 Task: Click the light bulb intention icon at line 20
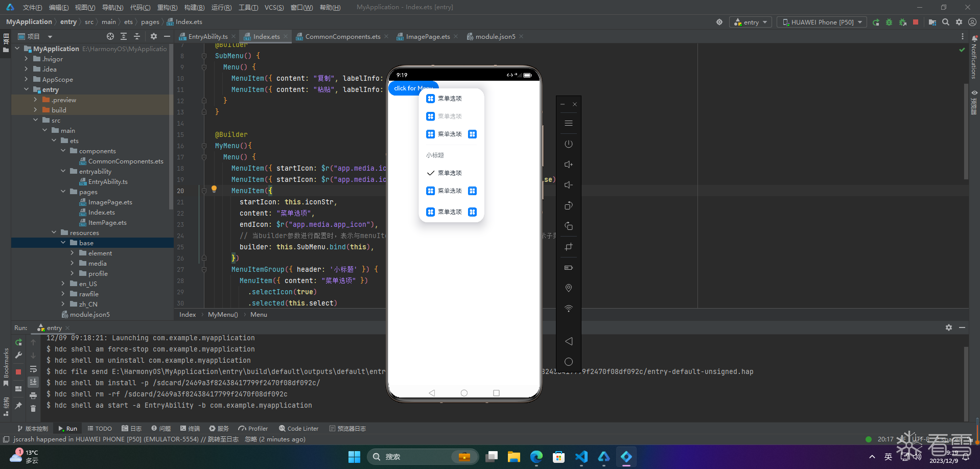pos(214,189)
